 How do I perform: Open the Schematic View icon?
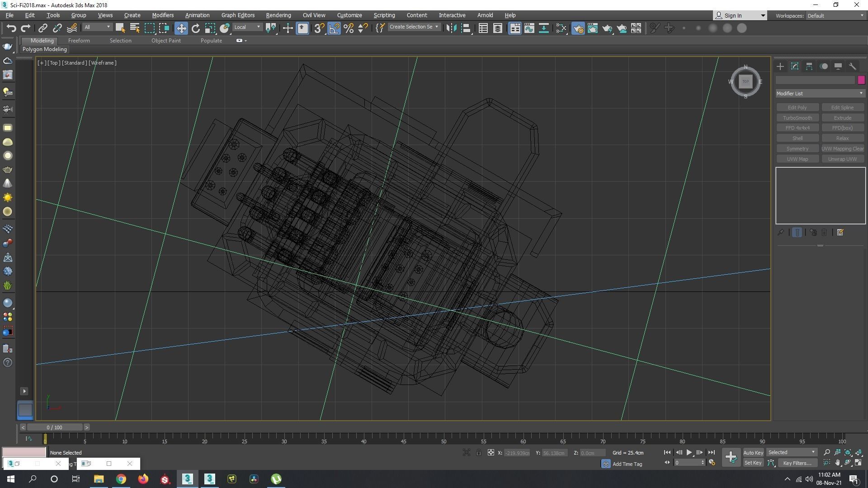[x=543, y=28]
